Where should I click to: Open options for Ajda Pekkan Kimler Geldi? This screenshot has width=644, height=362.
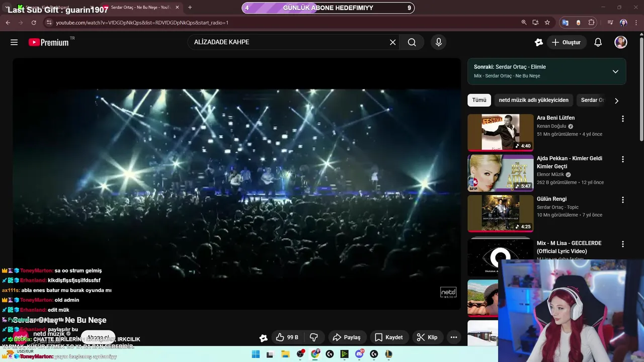coord(623,159)
